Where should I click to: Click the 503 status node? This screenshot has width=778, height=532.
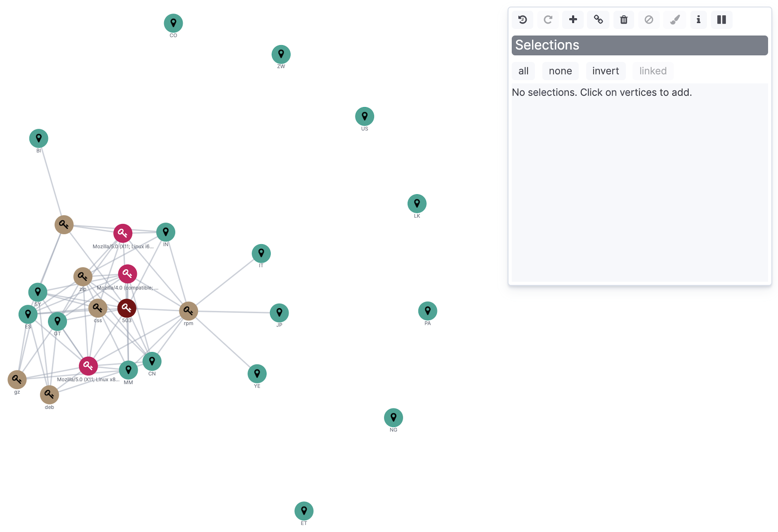[x=127, y=308]
